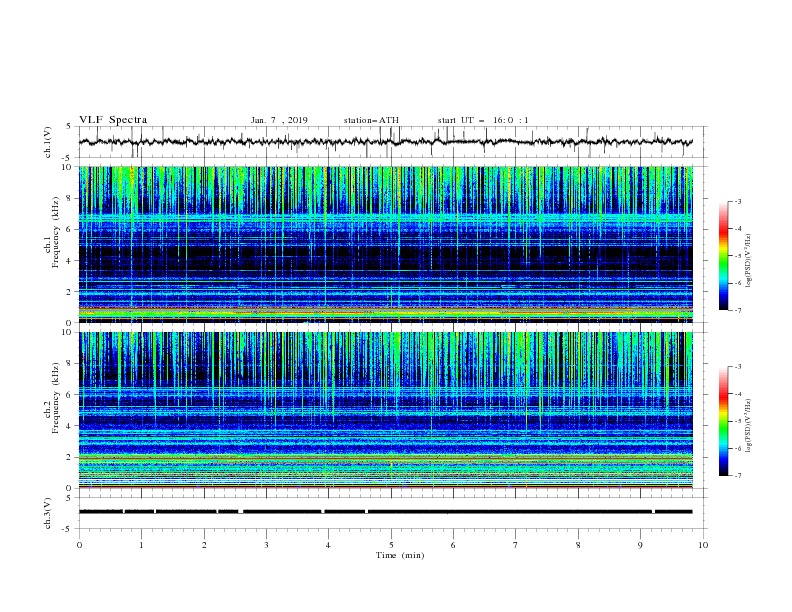Click the "-3" tick on ch.1 colorbar

[737, 201]
